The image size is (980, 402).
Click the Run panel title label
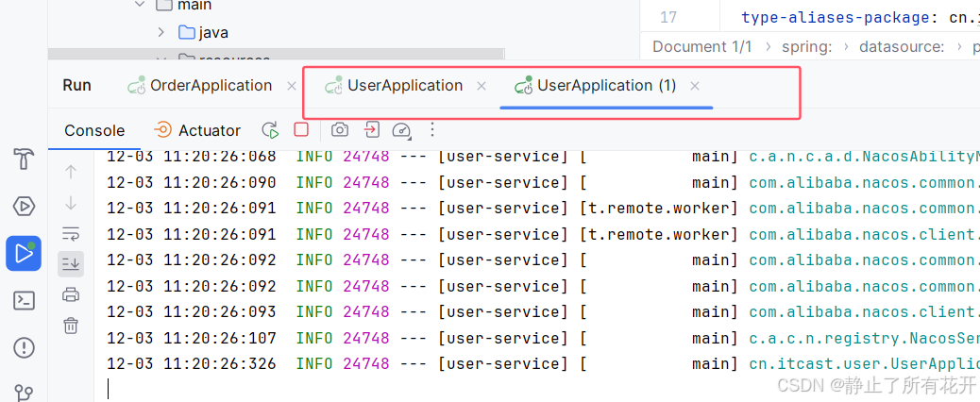tap(76, 86)
